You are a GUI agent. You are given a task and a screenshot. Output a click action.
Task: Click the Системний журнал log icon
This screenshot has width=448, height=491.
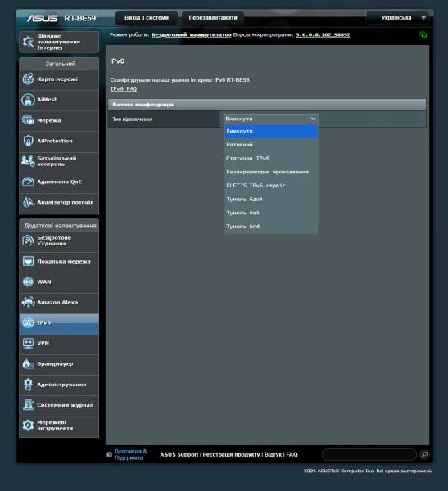28,405
